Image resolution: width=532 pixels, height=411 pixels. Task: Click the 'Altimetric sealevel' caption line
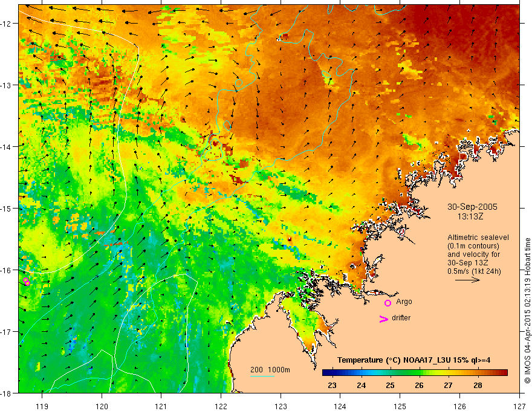coord(478,238)
